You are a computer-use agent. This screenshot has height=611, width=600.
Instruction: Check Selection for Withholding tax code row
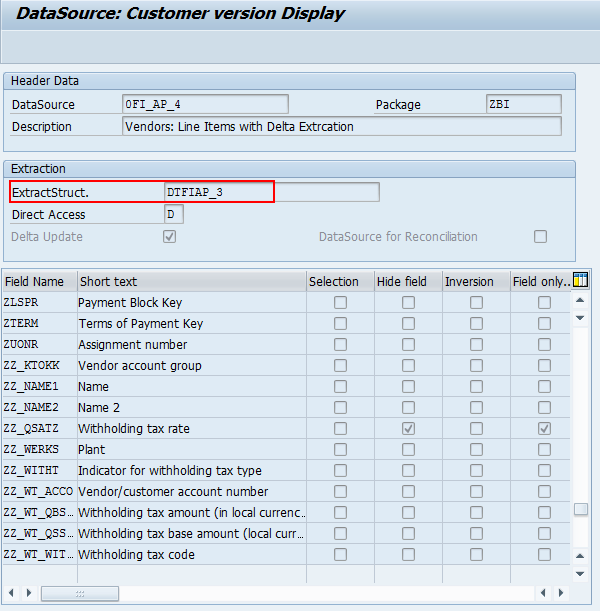340,554
